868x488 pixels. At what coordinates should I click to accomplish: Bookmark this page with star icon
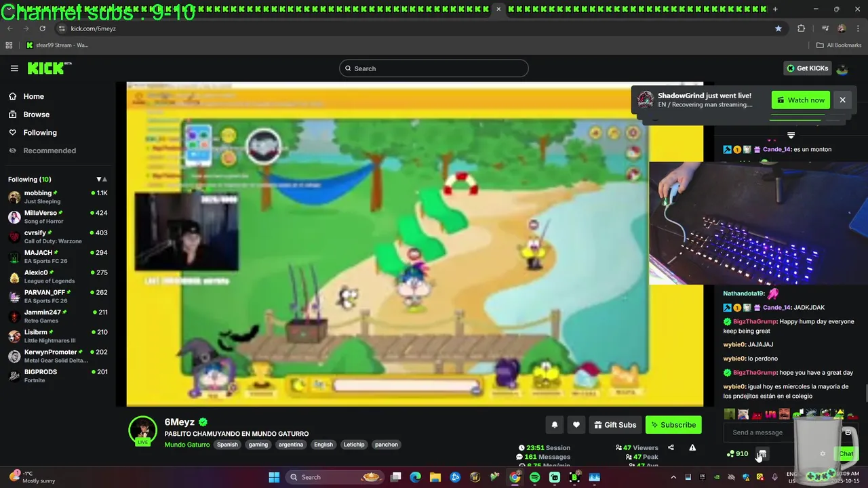point(778,28)
